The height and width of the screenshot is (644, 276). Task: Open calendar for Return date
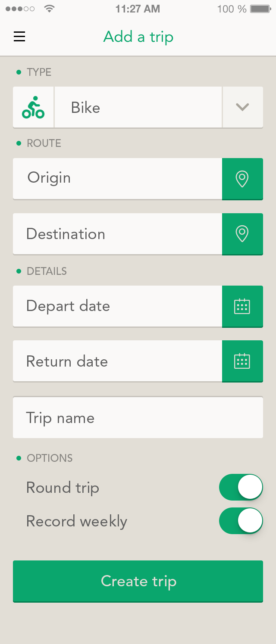pos(242,361)
